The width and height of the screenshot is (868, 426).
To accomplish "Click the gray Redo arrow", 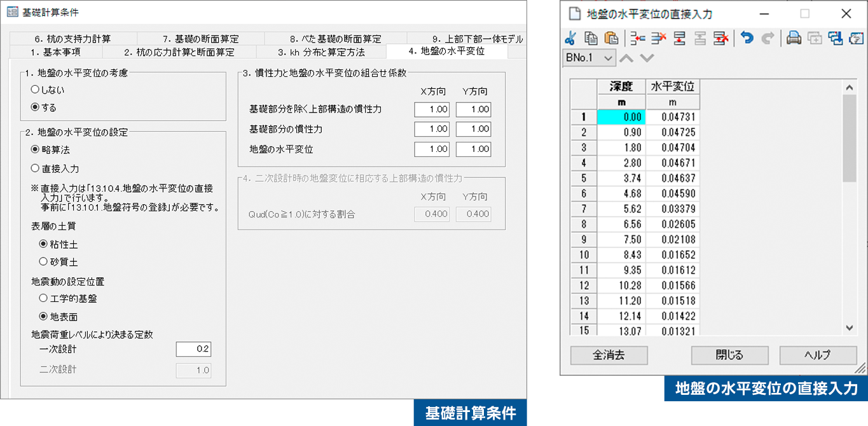I will tap(768, 38).
